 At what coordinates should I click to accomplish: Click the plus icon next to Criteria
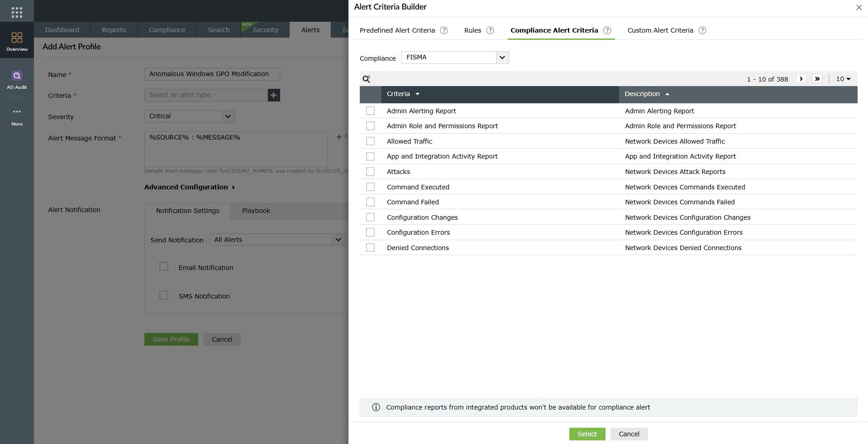pyautogui.click(x=273, y=95)
